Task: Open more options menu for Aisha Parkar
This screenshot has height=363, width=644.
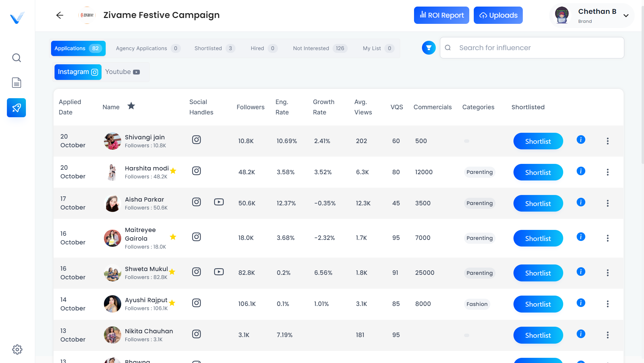Action: click(608, 203)
